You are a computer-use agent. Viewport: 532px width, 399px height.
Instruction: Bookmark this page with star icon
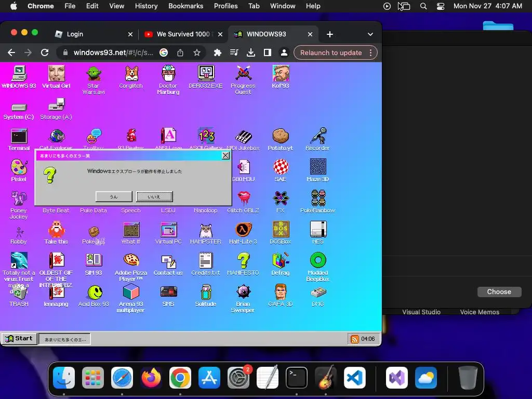tap(197, 52)
